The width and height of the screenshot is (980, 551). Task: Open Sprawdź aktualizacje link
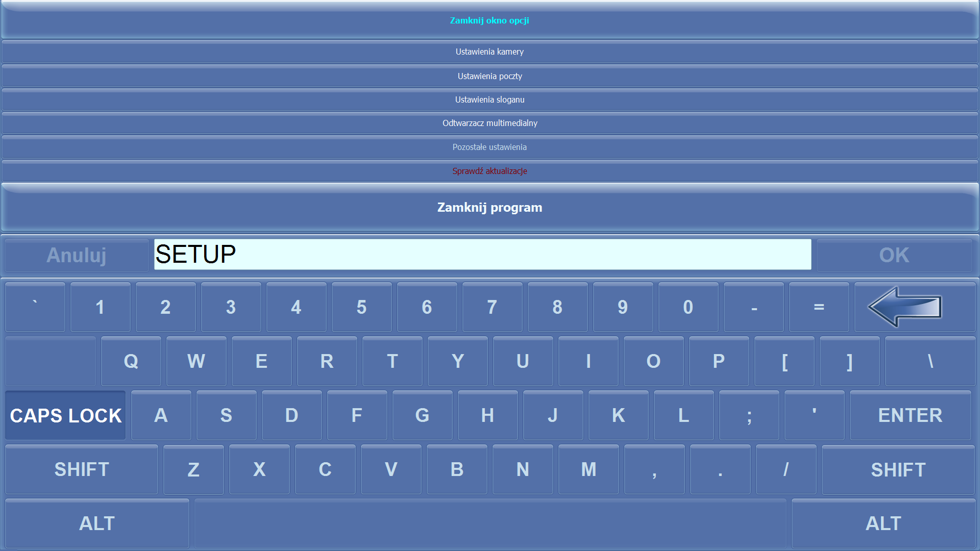pyautogui.click(x=489, y=171)
